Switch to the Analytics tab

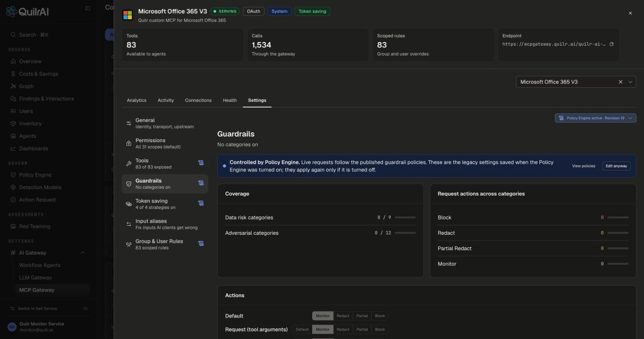tap(136, 101)
